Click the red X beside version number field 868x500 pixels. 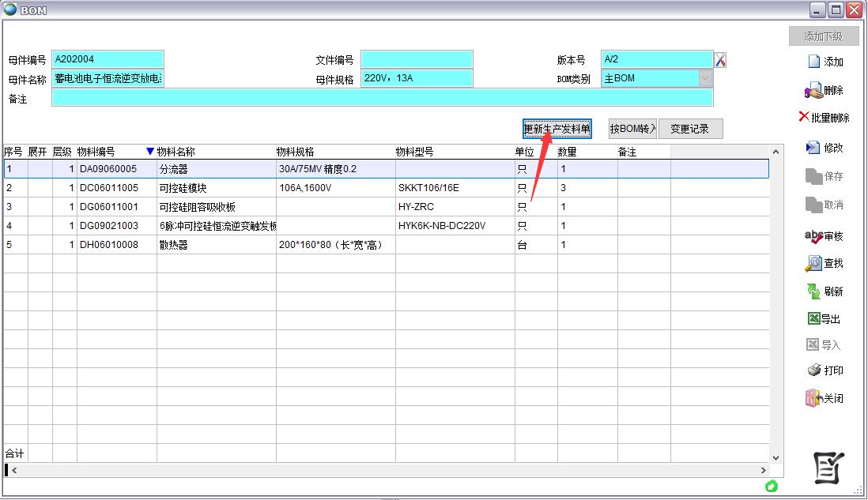720,60
